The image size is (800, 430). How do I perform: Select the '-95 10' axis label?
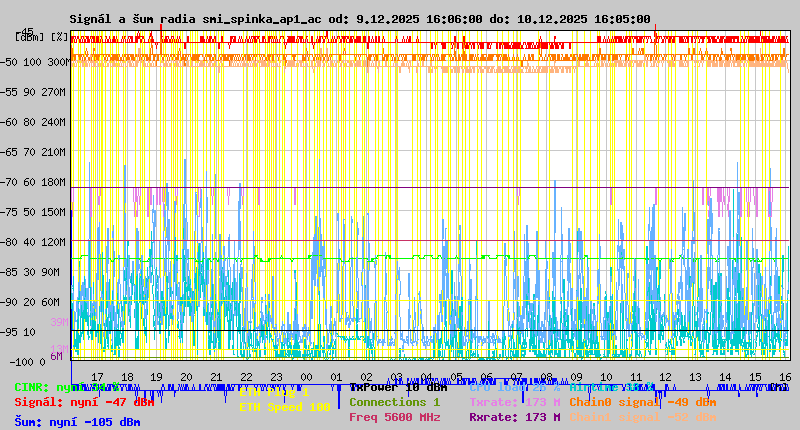pos(18,333)
